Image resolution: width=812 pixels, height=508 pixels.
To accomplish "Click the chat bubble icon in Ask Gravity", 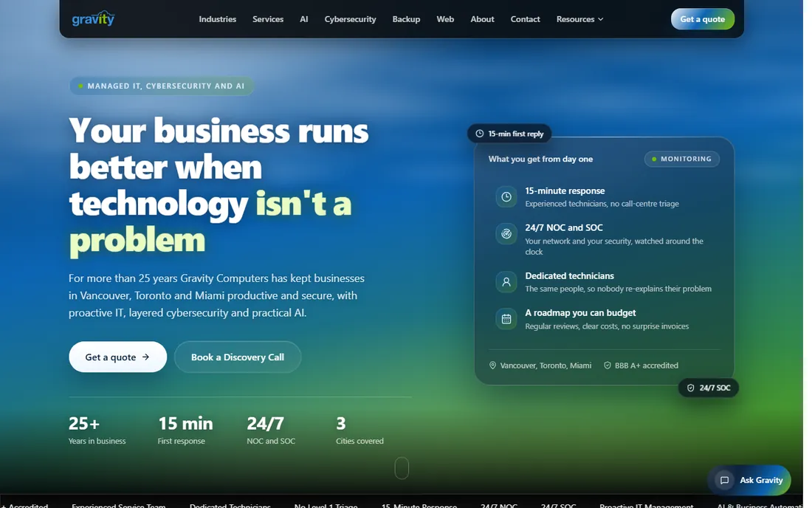I will (x=724, y=480).
